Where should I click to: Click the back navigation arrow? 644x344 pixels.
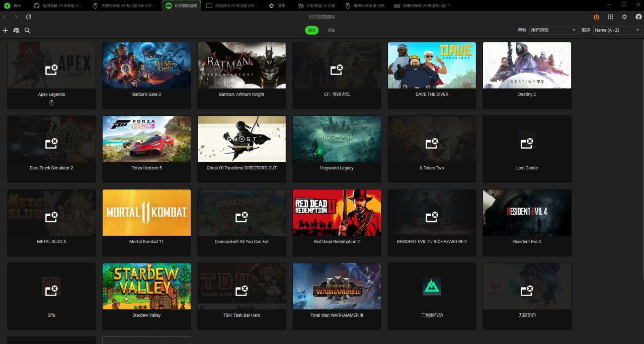pyautogui.click(x=5, y=17)
